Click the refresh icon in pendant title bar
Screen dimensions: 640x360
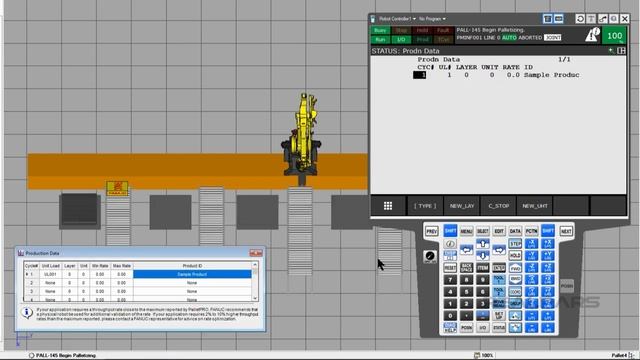(580, 19)
